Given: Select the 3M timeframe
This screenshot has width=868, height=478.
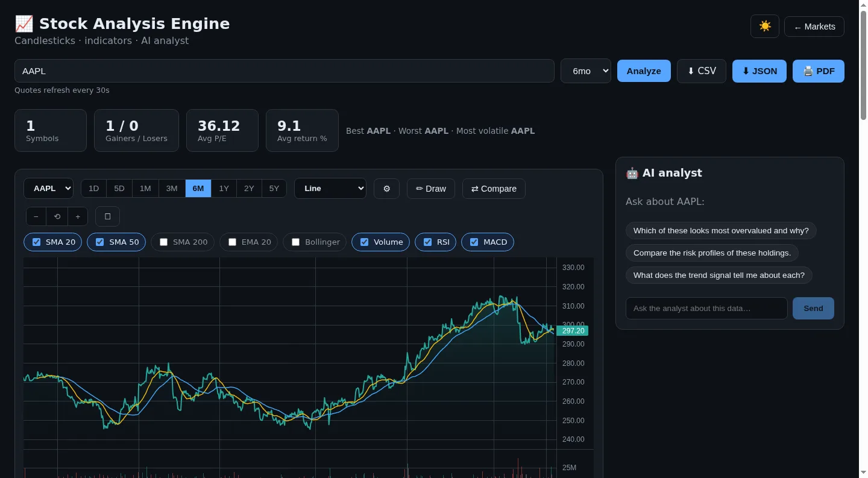Looking at the screenshot, I should click(172, 189).
